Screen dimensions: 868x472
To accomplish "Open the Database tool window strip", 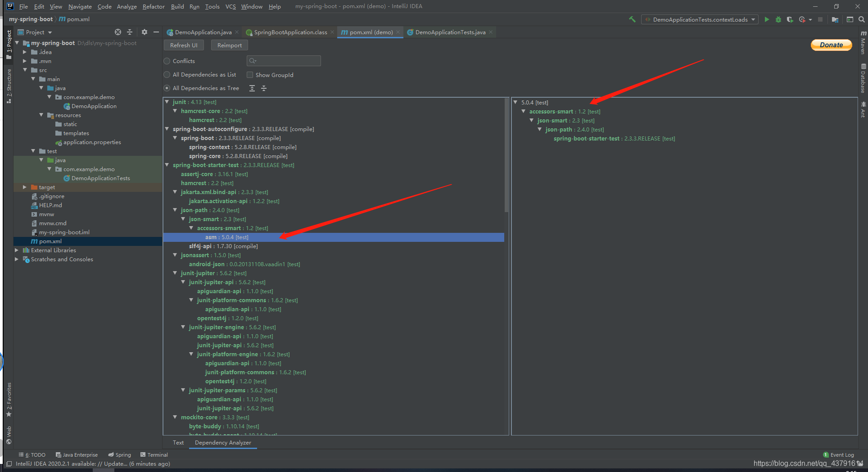I will (863, 79).
